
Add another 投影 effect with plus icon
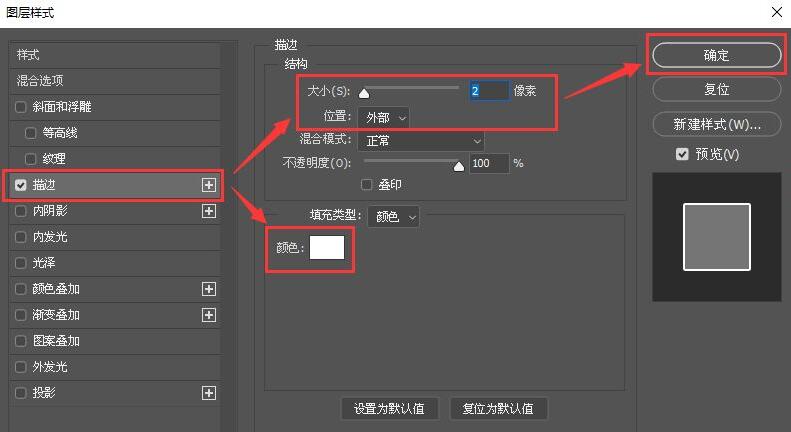point(209,393)
